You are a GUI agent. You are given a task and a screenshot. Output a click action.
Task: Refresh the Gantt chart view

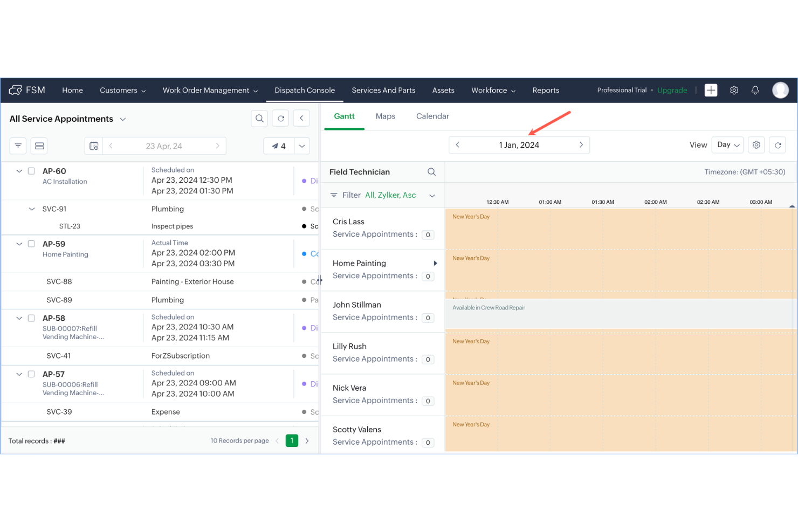[778, 144]
